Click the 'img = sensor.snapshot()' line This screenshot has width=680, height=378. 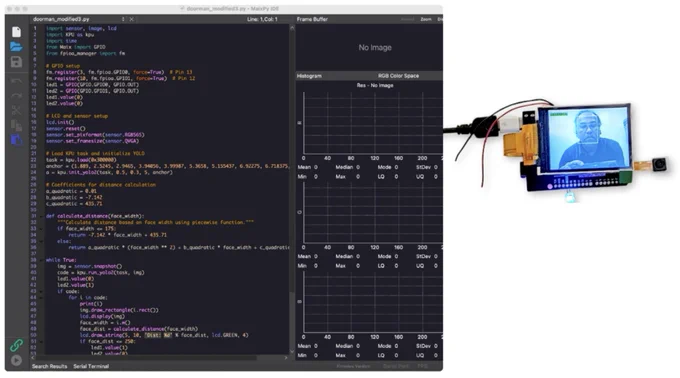point(89,266)
